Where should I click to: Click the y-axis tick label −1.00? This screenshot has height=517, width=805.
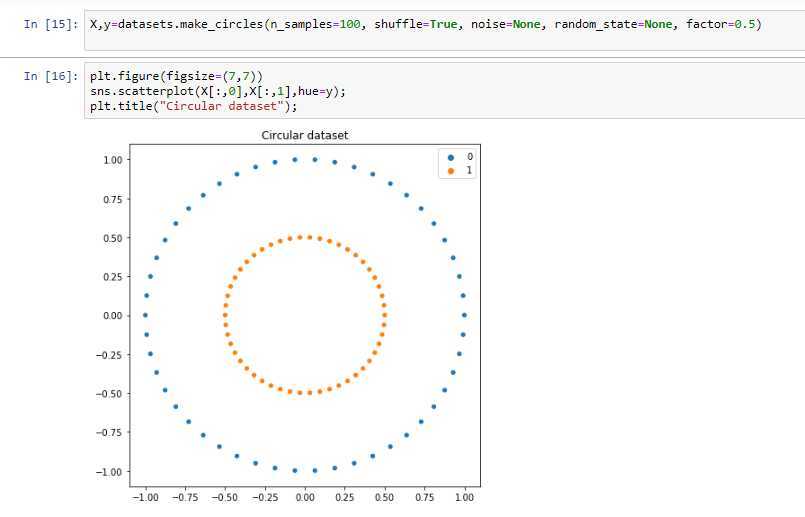tap(109, 472)
